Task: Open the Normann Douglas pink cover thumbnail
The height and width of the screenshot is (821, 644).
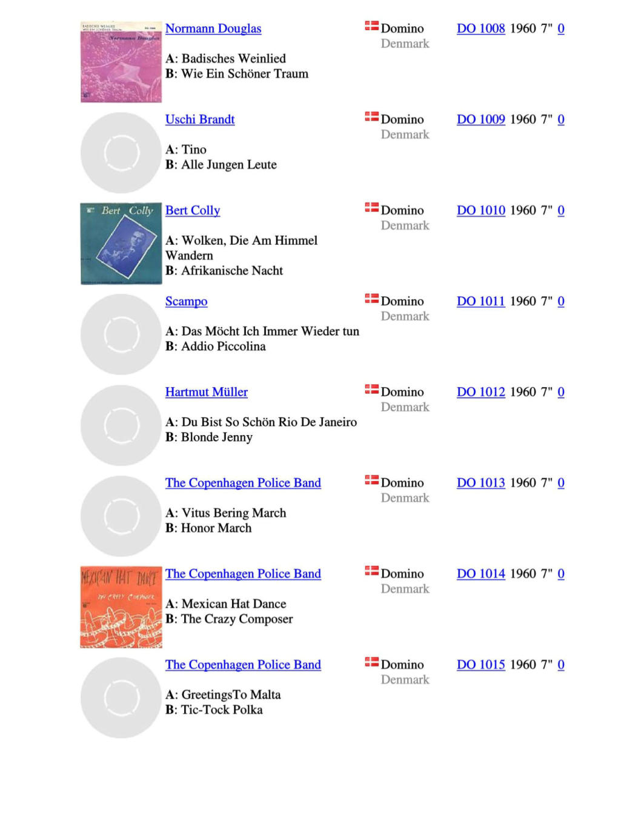Action: coord(121,62)
